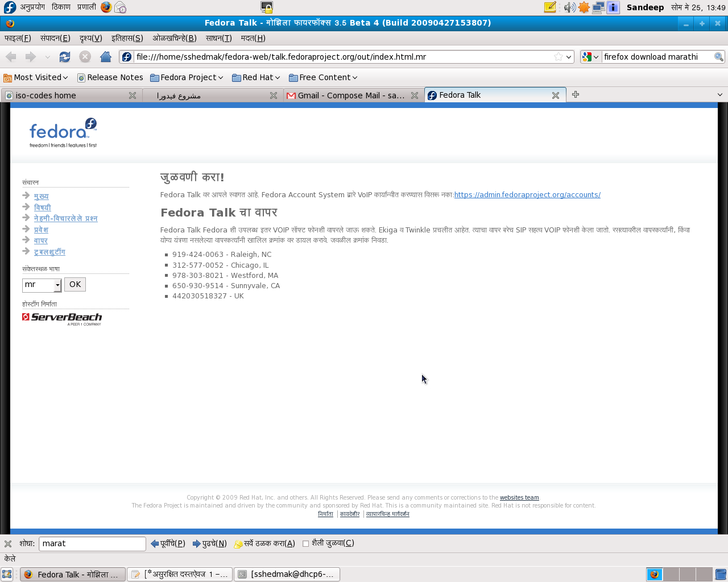This screenshot has width=728, height=582.
Task: Click the sticky notes tray icon
Action: click(550, 7)
